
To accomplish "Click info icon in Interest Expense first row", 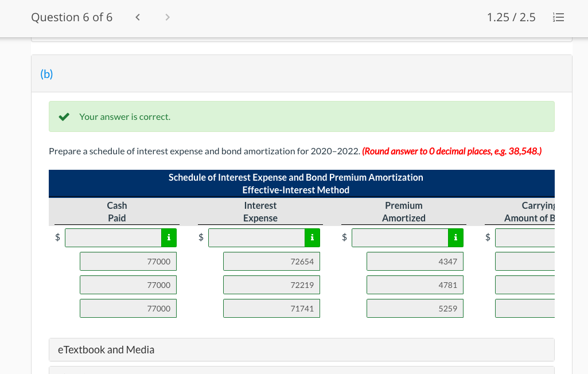I will [x=312, y=237].
